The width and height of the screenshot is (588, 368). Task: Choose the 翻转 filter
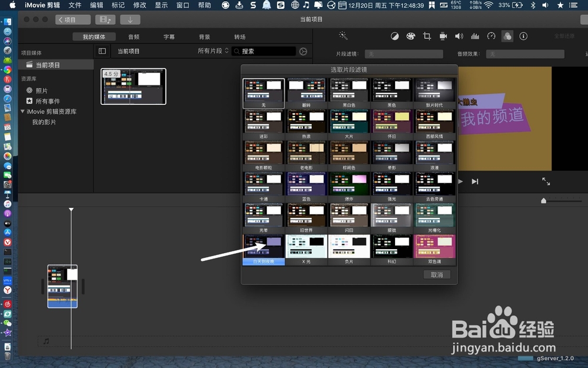(306, 93)
